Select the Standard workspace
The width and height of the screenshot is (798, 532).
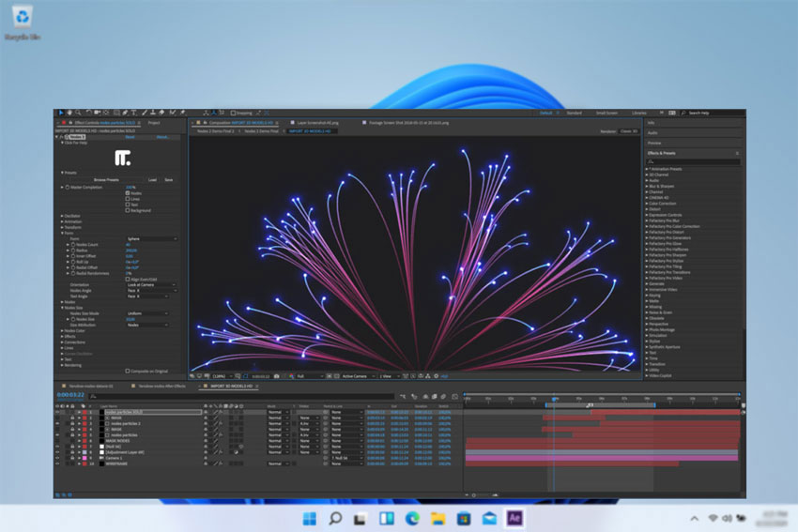tap(574, 113)
